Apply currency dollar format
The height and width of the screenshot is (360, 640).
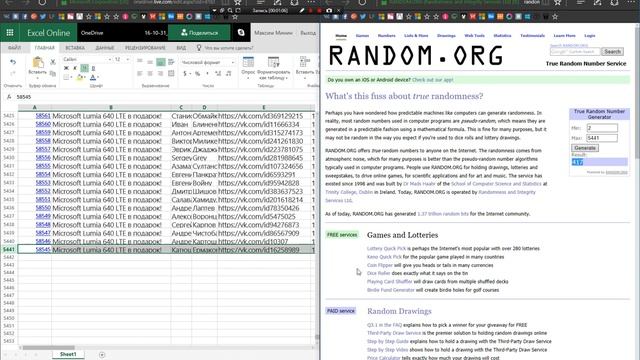pyautogui.click(x=186, y=73)
